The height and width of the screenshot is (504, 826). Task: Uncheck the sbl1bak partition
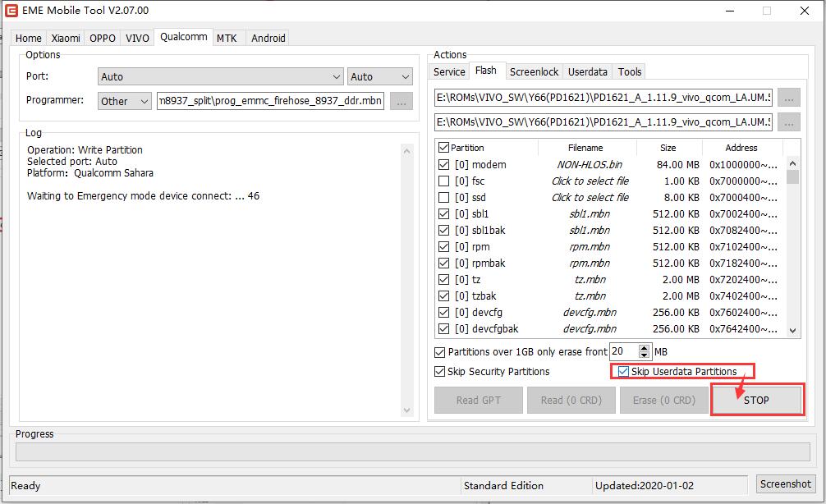[x=444, y=230]
